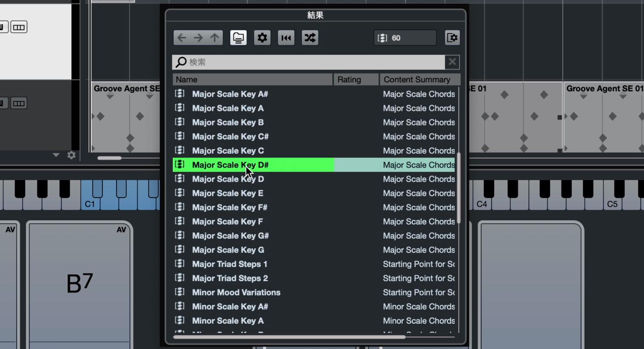Sort by the Content Summary column header
The image size is (644, 349).
click(x=420, y=80)
